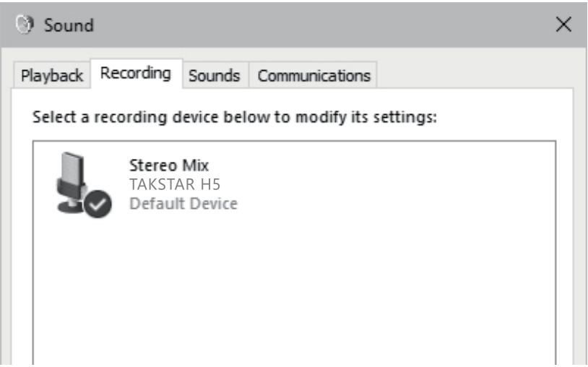The width and height of the screenshot is (588, 367).
Task: Click the Sound title bar text
Action: 69,25
